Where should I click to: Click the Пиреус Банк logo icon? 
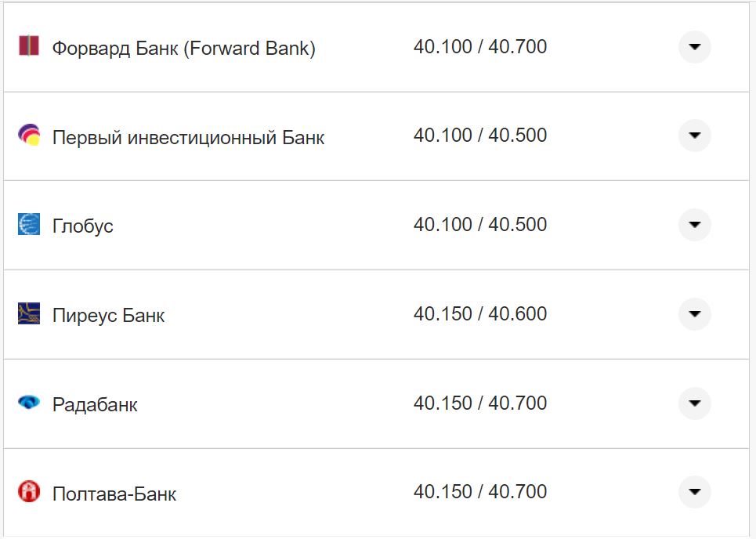[x=28, y=313]
